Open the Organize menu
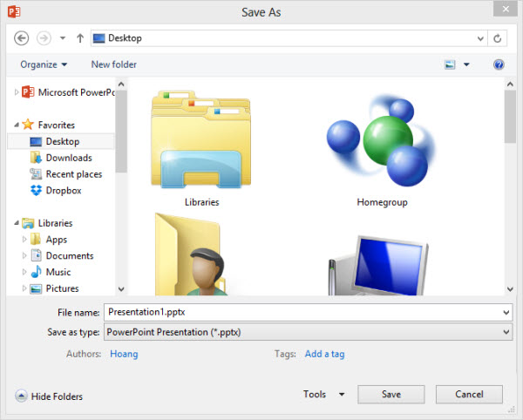The height and width of the screenshot is (420, 523). 44,64
